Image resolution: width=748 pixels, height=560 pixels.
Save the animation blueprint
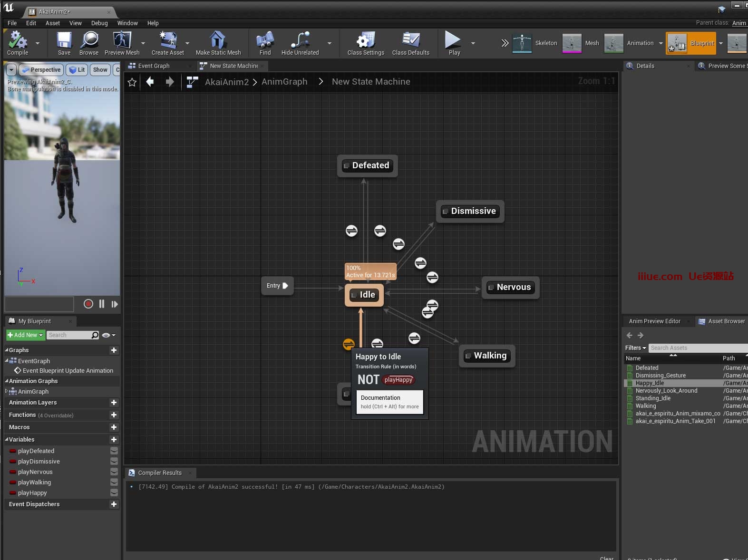(64, 41)
